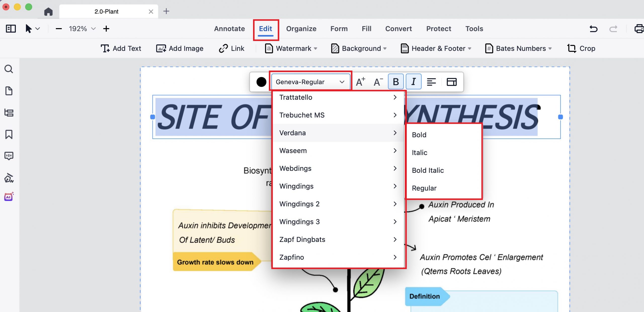
Task: Switch to the Fill tab
Action: [x=367, y=29]
